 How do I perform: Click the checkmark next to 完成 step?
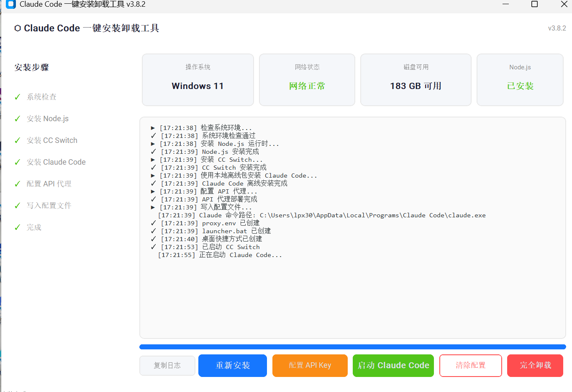coord(18,227)
